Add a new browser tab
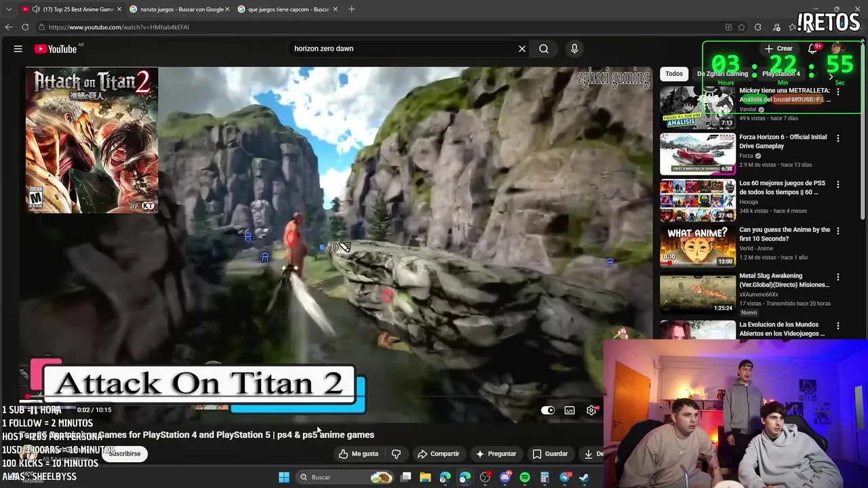The image size is (868, 488). [351, 9]
